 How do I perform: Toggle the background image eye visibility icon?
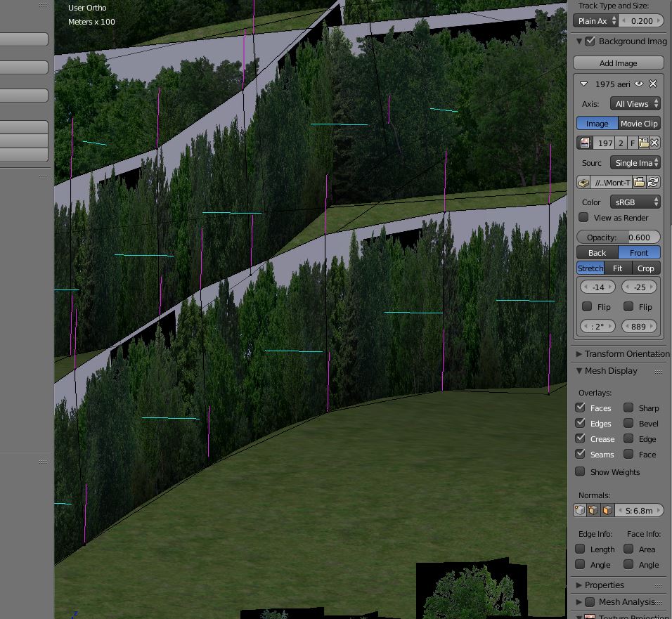pos(639,84)
